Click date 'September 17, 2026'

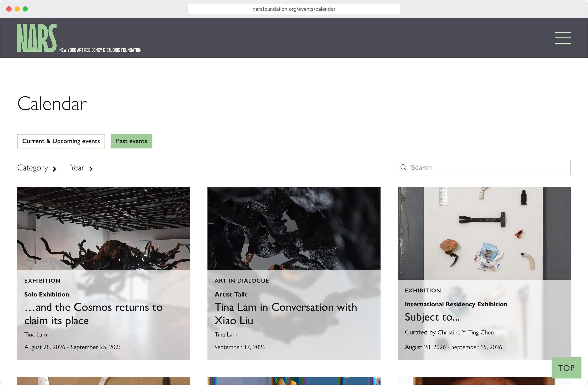pos(240,347)
